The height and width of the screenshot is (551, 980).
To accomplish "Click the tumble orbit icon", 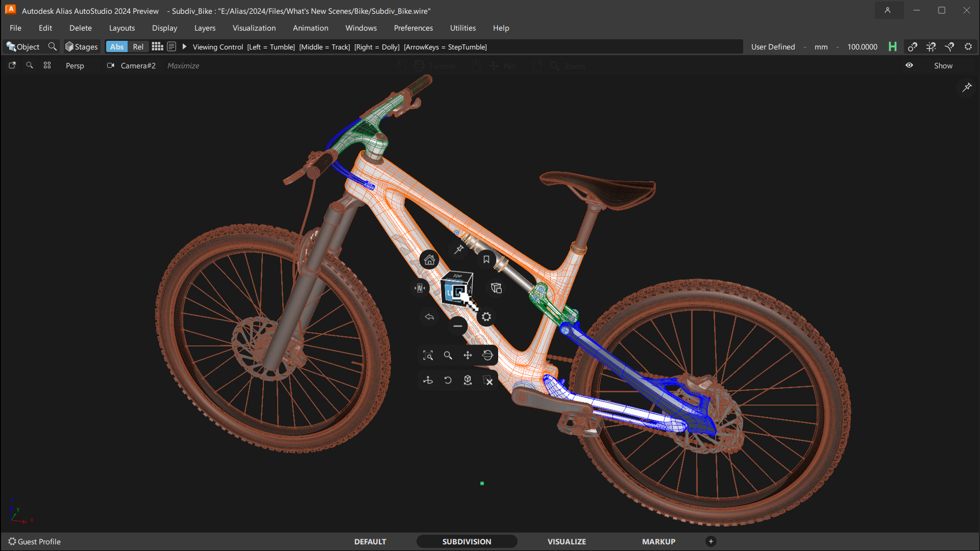I will click(487, 356).
